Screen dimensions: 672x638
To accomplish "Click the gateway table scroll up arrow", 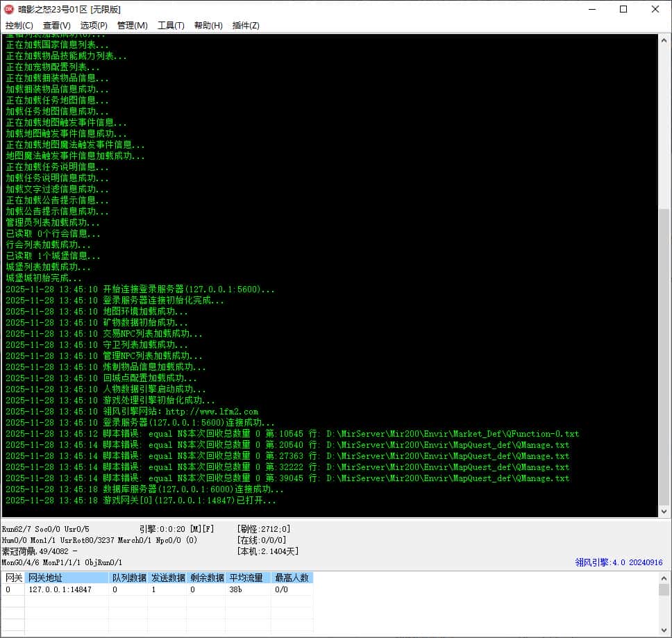I will coord(664,578).
